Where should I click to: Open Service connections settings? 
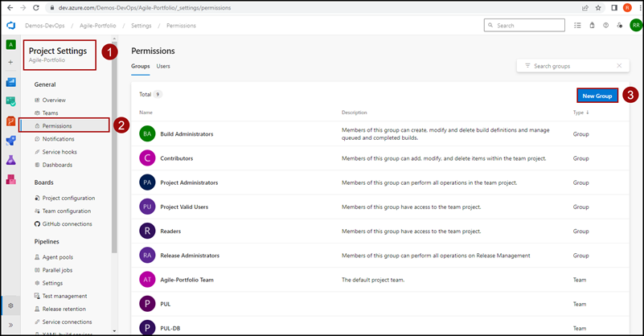pos(67,322)
